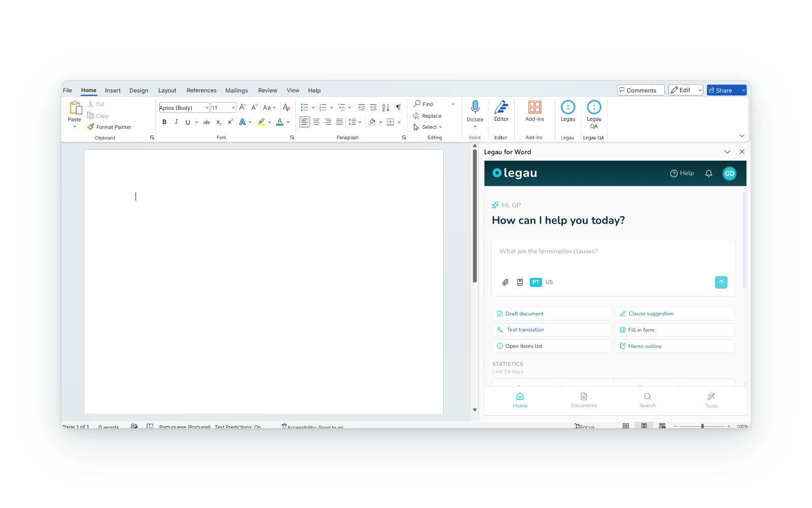Screen dimensions: 812x508
Task: Click the Draft document button
Action: [552, 314]
